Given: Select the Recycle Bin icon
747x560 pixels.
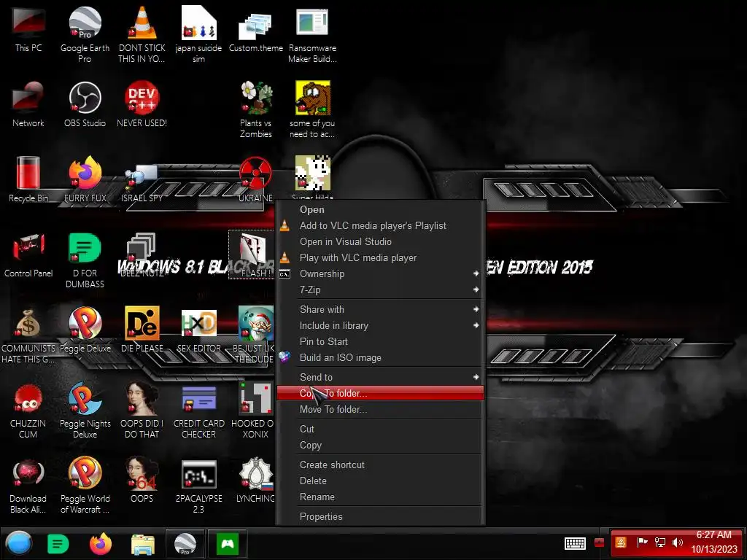Looking at the screenshot, I should [x=28, y=179].
